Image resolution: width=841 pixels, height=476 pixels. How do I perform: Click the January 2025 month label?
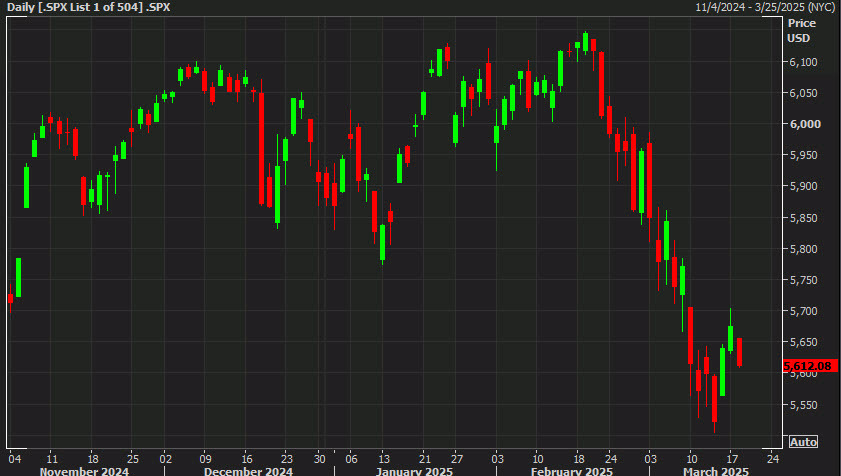click(414, 471)
